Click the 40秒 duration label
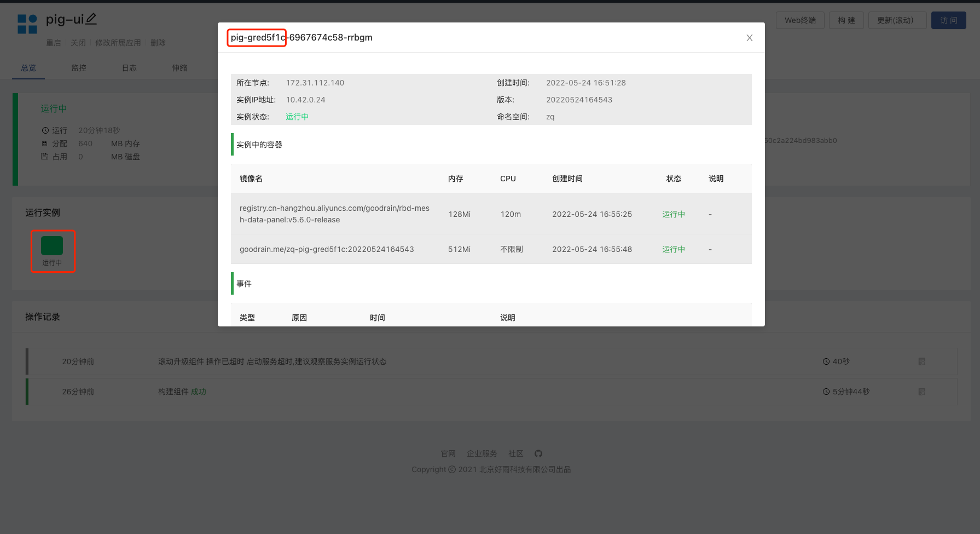The image size is (980, 534). (x=841, y=361)
